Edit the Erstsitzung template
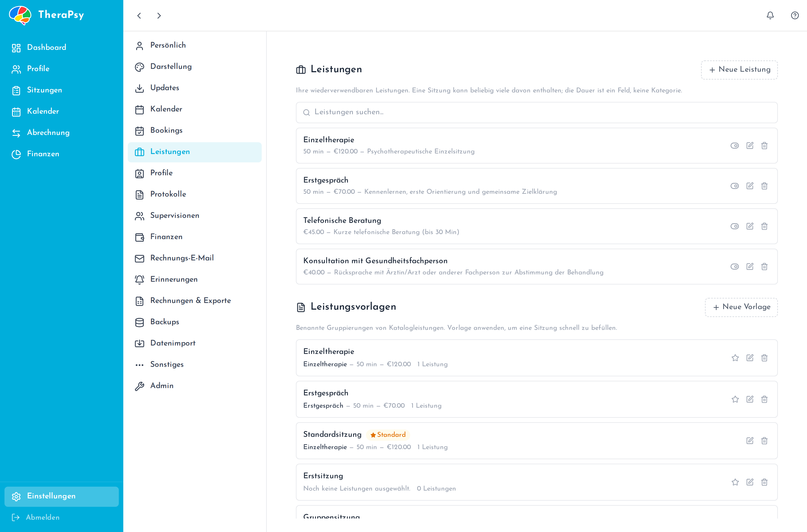 point(750,482)
